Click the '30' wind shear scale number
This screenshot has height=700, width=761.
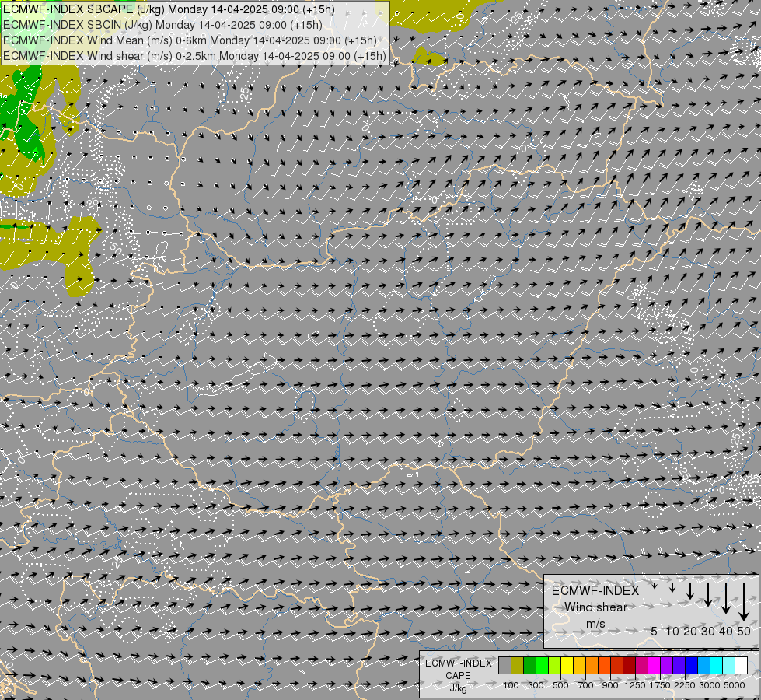(708, 631)
